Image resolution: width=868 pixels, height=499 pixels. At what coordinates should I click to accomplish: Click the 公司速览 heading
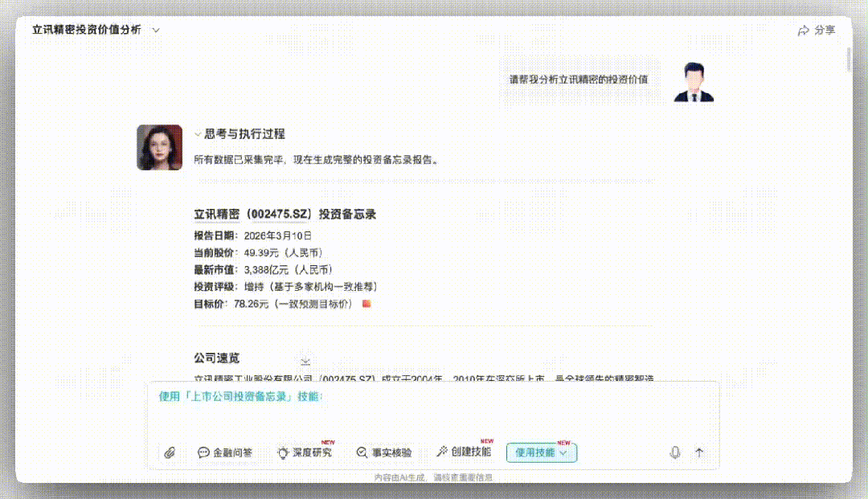216,358
